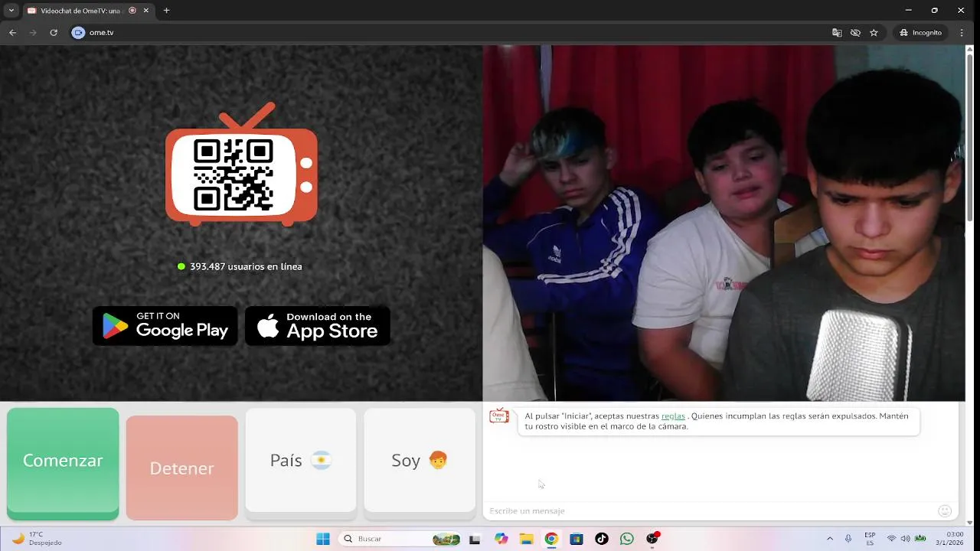Click the tab recording indicator icon
The image size is (980, 551).
pyautogui.click(x=132, y=11)
